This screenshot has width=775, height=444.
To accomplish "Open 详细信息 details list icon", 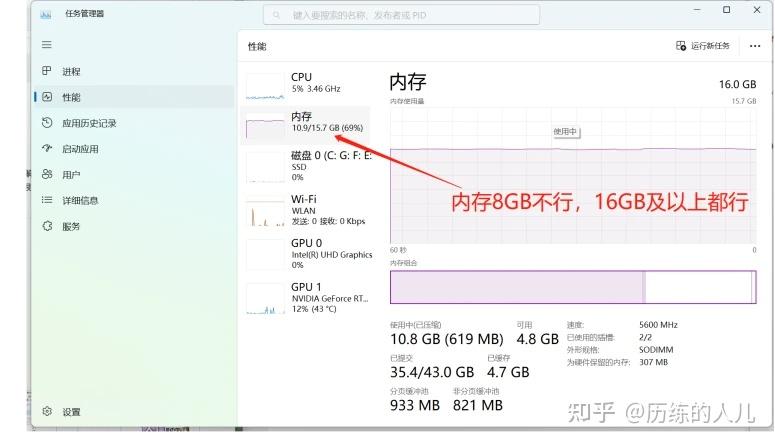I will click(x=47, y=200).
